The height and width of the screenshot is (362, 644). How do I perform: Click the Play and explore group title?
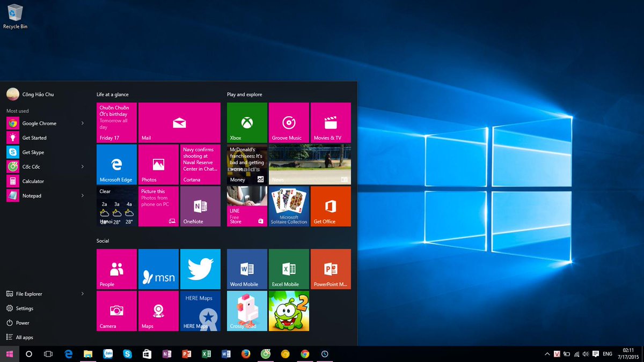point(245,94)
